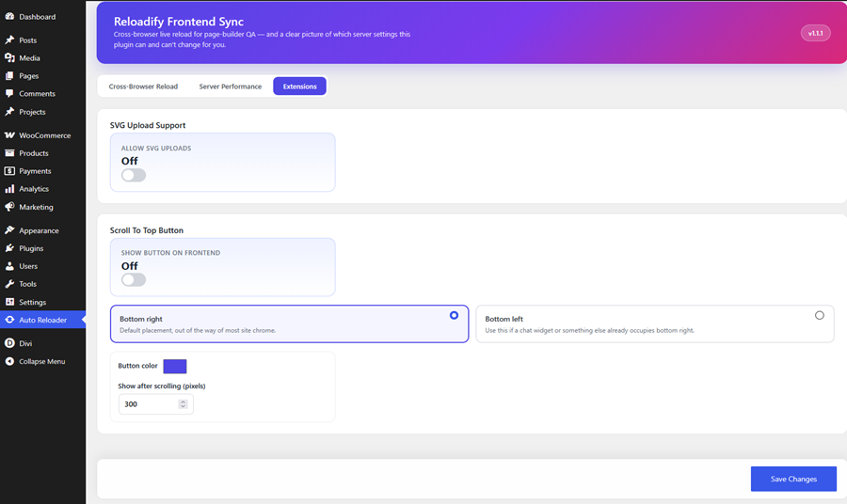Viewport: 847px width, 504px height.
Task: Open the Server Performance tab
Action: coord(231,87)
